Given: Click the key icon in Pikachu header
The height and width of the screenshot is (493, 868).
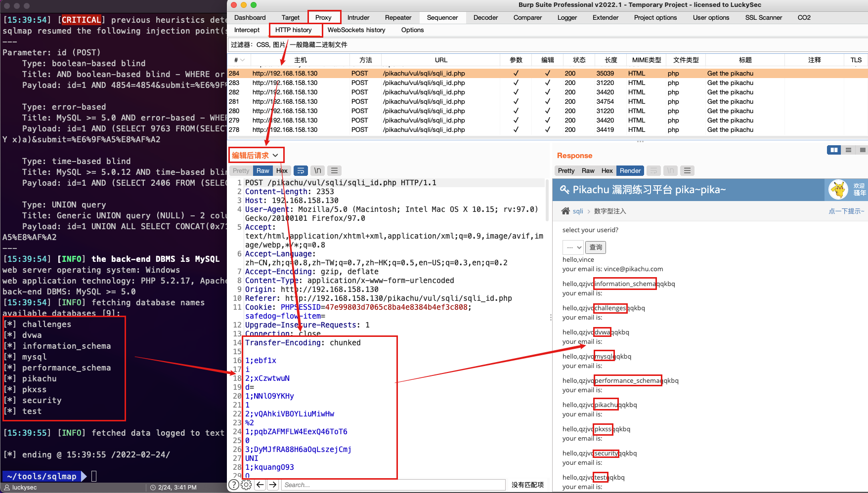Looking at the screenshot, I should [564, 190].
